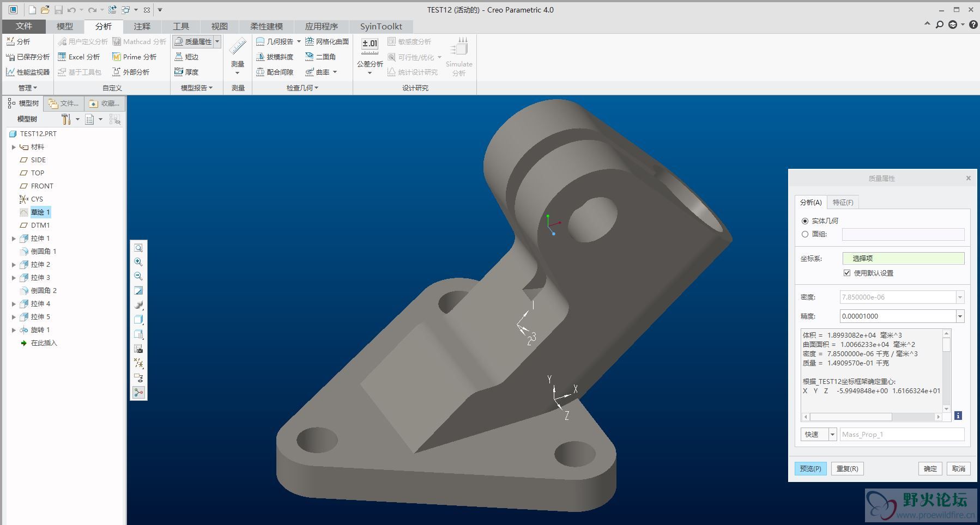Open the 文件 menu

pyautogui.click(x=24, y=26)
